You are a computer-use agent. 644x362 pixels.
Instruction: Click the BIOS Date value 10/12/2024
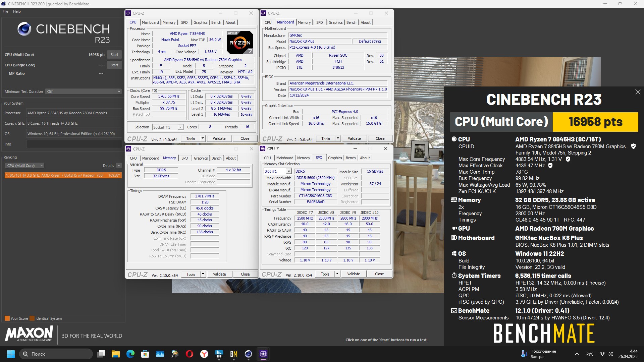(x=338, y=96)
